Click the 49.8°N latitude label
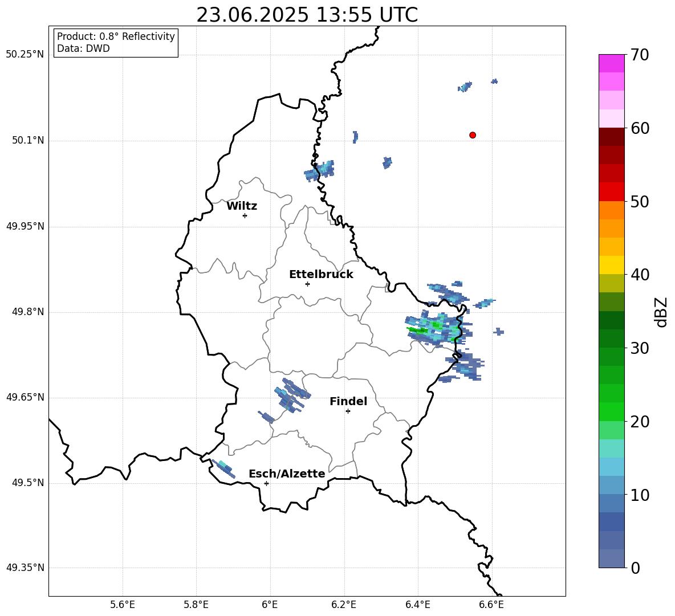The image size is (675, 616). coord(28,312)
